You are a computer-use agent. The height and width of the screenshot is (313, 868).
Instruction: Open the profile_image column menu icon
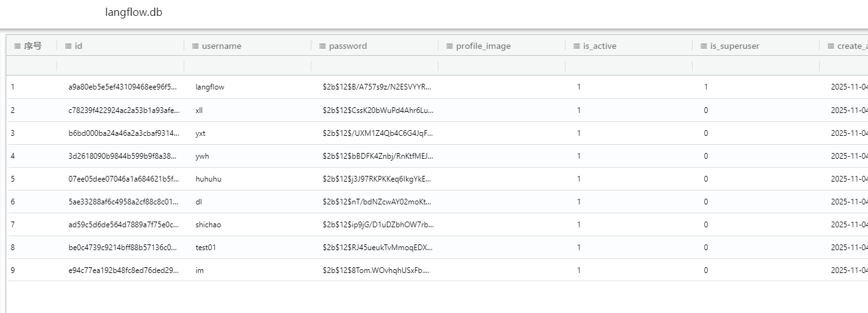point(449,46)
